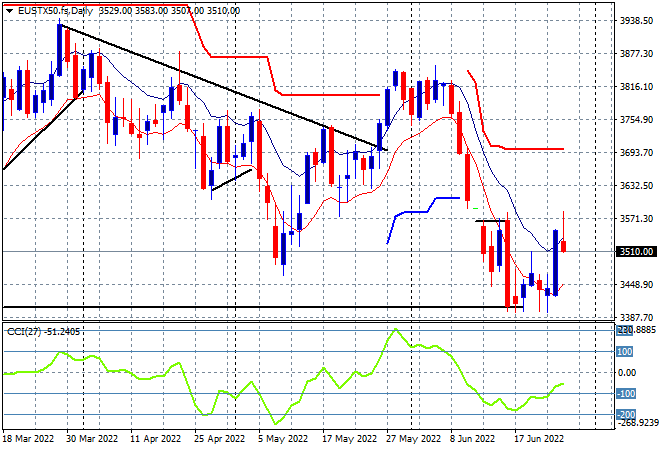Click the 5 May 2022 date label
This screenshot has height=450, width=660.
(x=283, y=439)
